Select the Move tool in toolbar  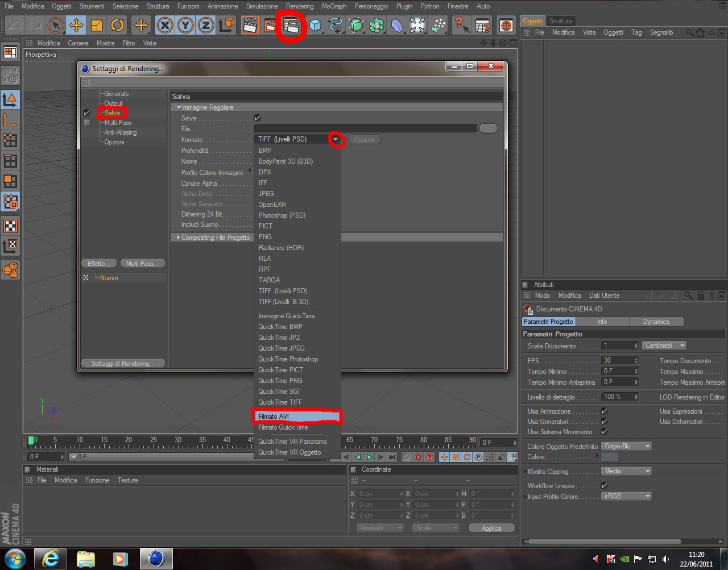coord(76,26)
